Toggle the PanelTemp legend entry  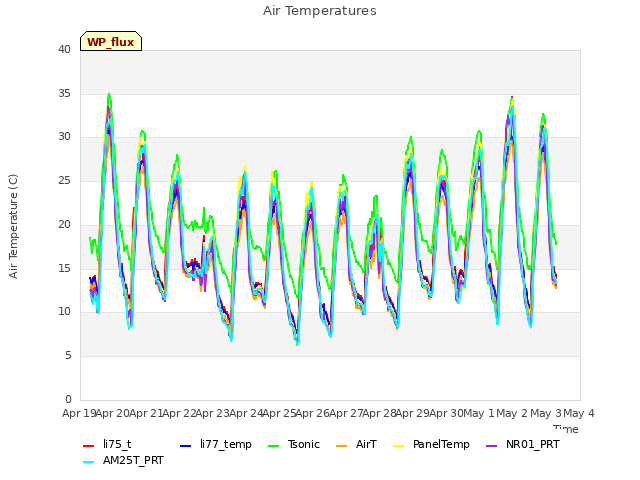coord(431,444)
